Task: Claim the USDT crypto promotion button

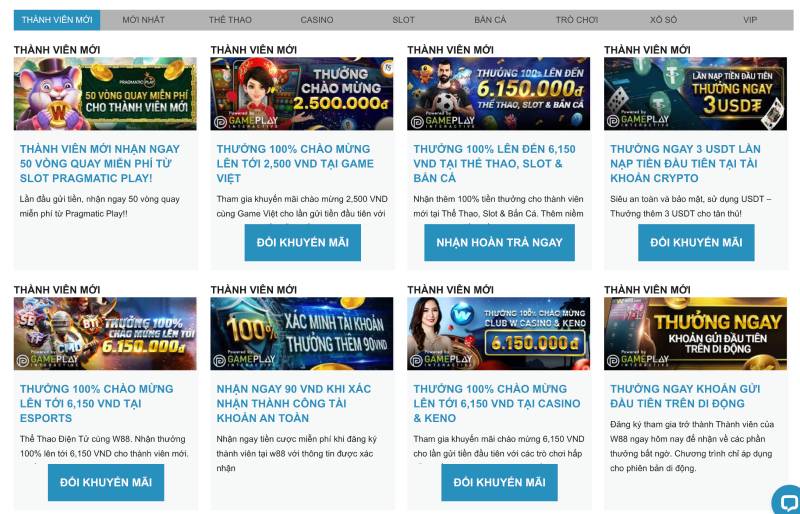Action: click(696, 243)
